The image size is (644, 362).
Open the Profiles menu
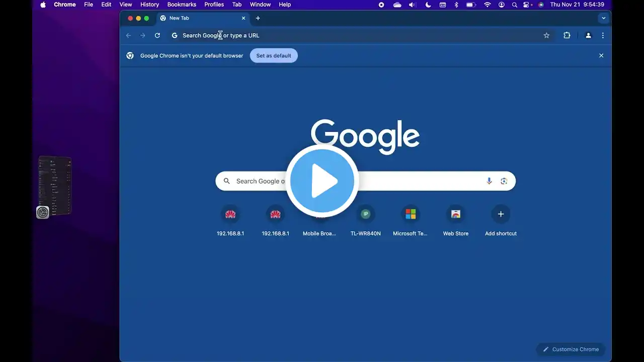click(214, 5)
